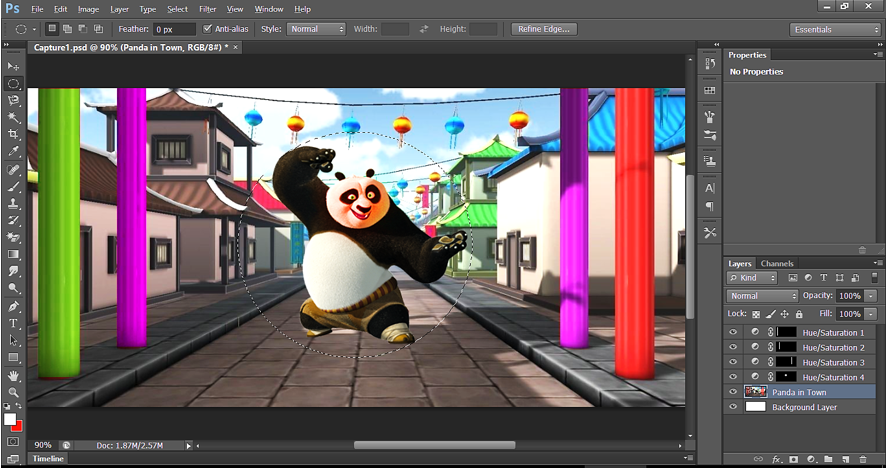The image size is (887, 468).
Task: Toggle the layer filter on/off switch
Action: (873, 277)
